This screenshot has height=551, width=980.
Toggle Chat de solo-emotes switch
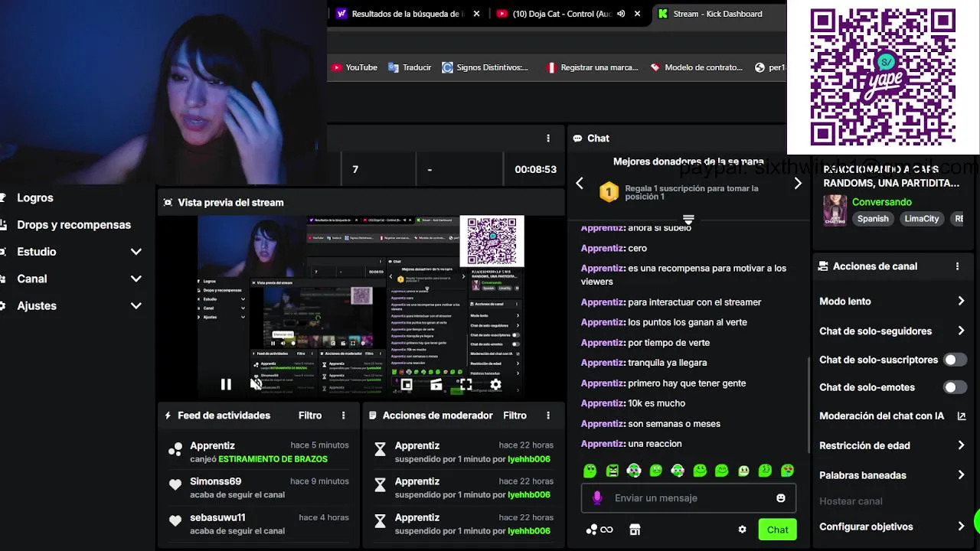[x=955, y=387]
